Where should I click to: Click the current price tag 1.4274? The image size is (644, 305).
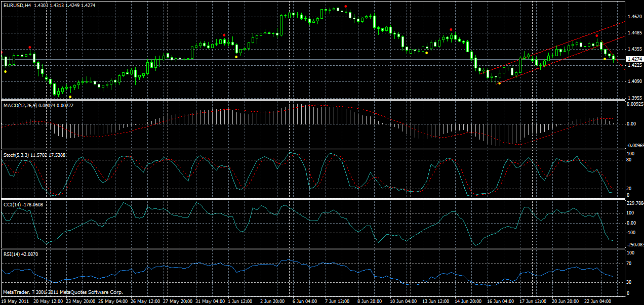634,59
